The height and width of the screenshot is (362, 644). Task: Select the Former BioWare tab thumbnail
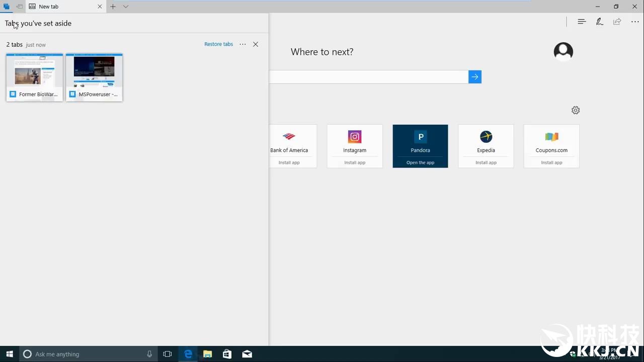(x=35, y=77)
